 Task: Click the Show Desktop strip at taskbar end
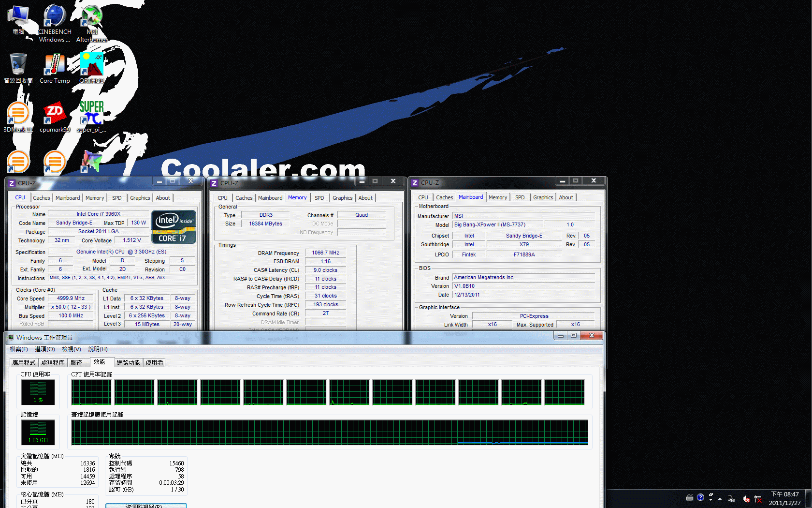[809, 498]
